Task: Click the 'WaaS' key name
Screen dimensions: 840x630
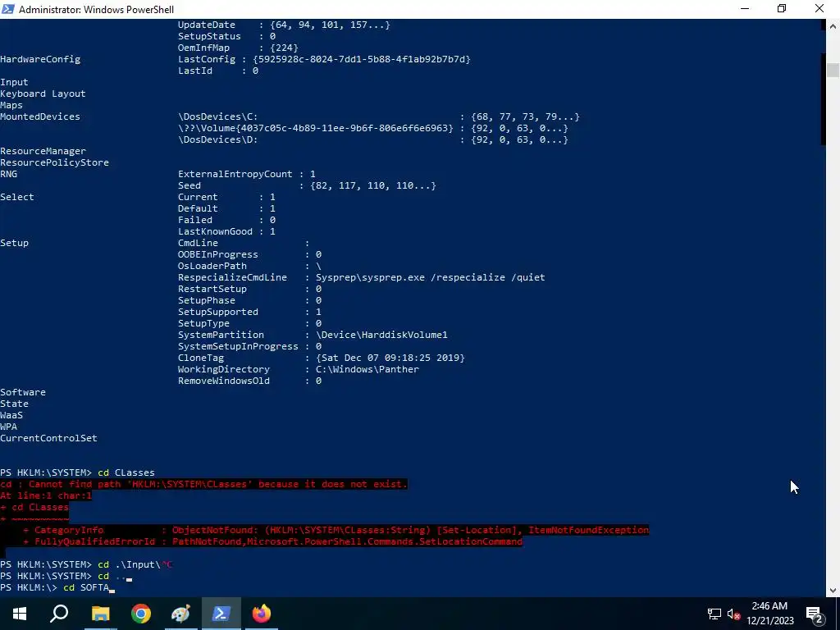Action: (11, 415)
